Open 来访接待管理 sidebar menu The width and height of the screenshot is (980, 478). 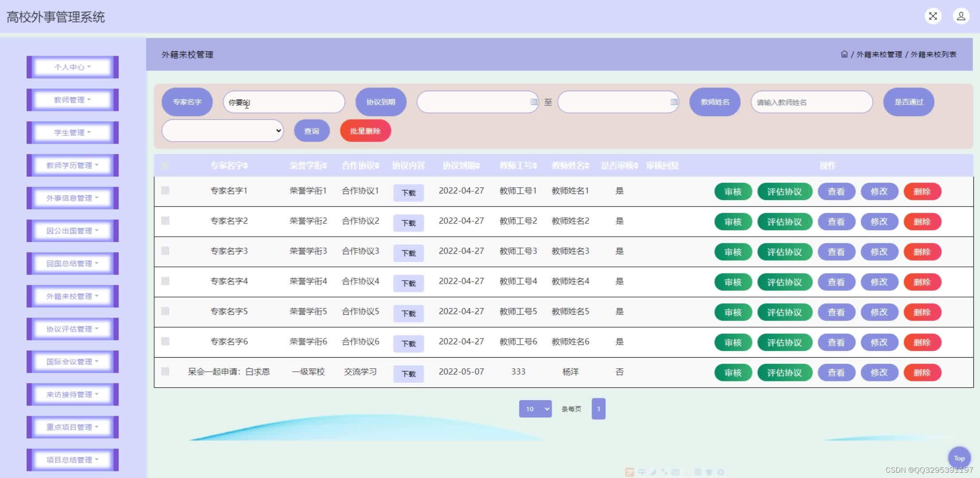[73, 394]
